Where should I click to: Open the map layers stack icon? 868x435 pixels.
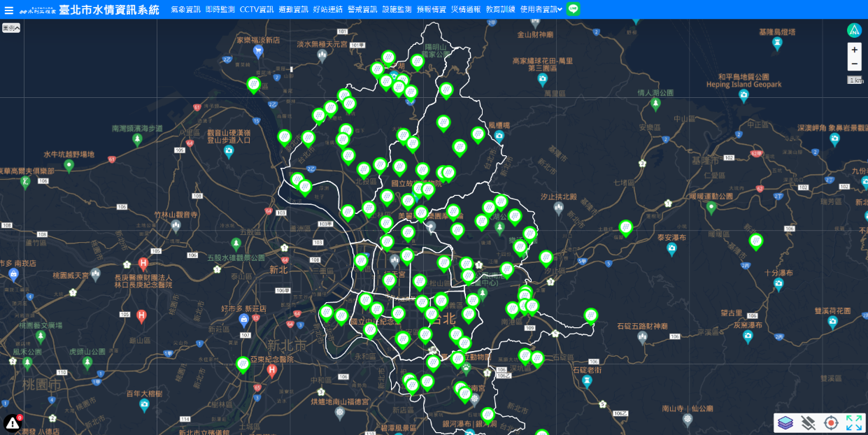pyautogui.click(x=785, y=422)
